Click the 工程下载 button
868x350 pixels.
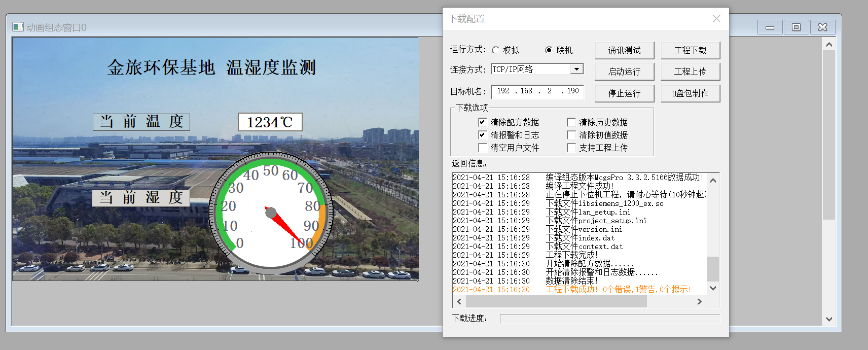coord(690,50)
